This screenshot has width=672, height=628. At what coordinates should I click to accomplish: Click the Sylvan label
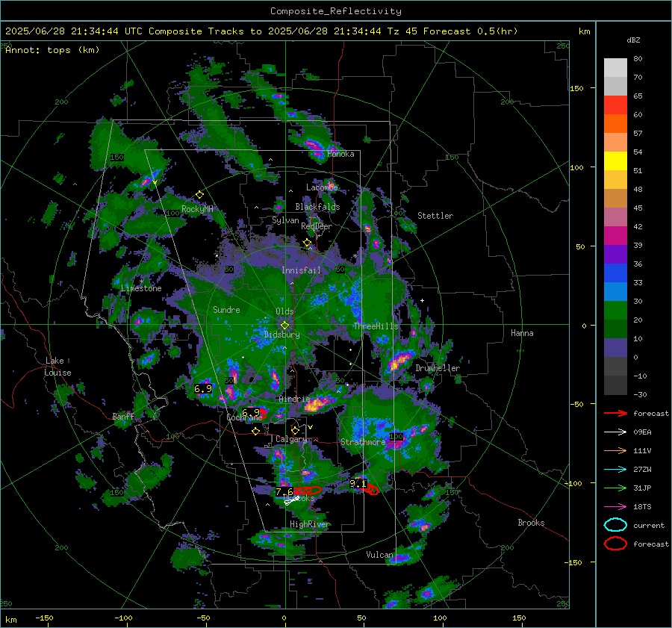coord(285,220)
